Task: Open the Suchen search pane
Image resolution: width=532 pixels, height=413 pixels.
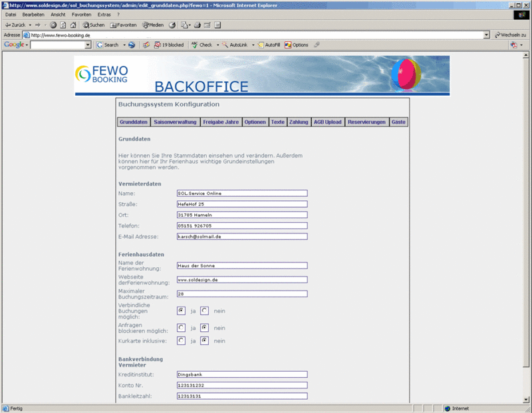Action: (x=94, y=25)
